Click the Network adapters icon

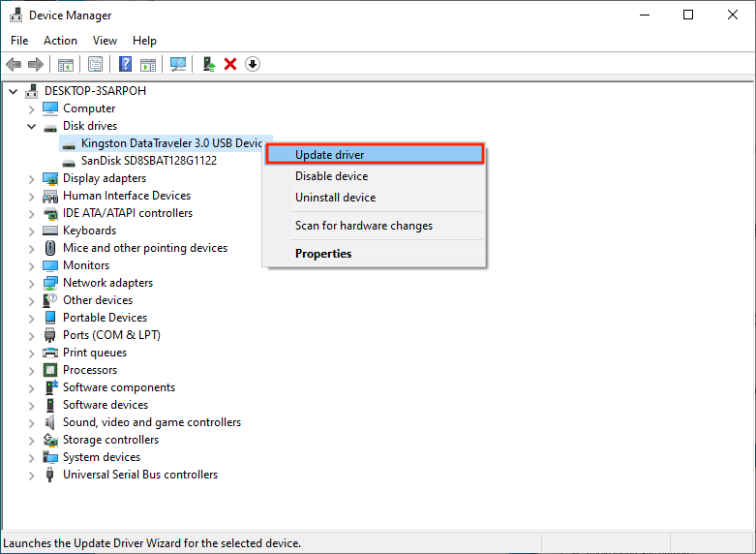pyautogui.click(x=50, y=283)
